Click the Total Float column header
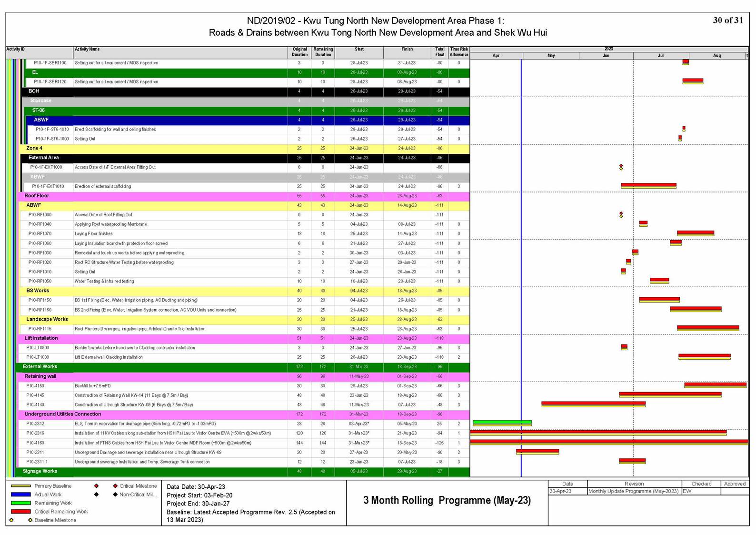The height and width of the screenshot is (535, 756). (x=440, y=52)
